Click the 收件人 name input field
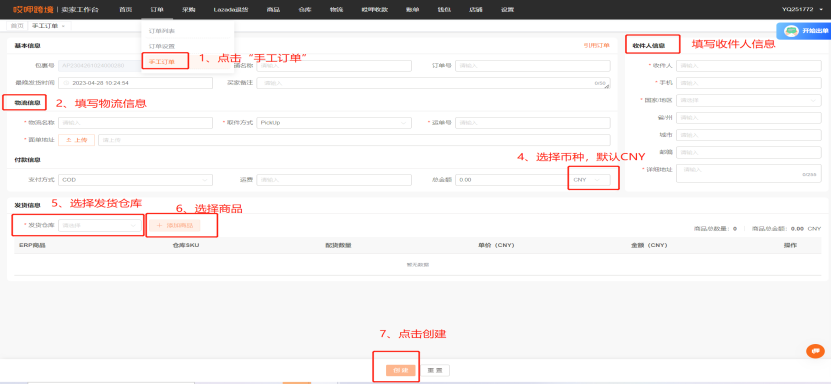 (749, 66)
